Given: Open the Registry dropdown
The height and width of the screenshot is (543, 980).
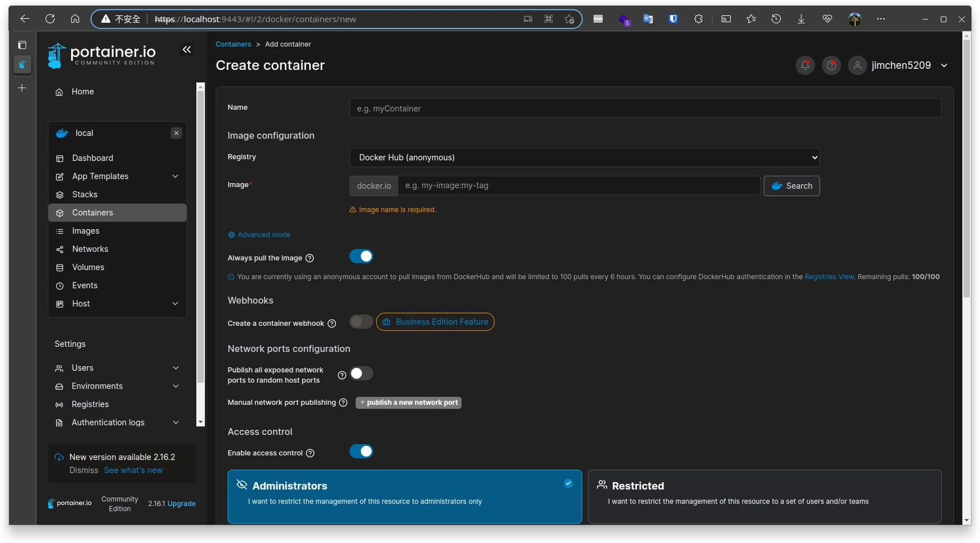Looking at the screenshot, I should point(584,157).
